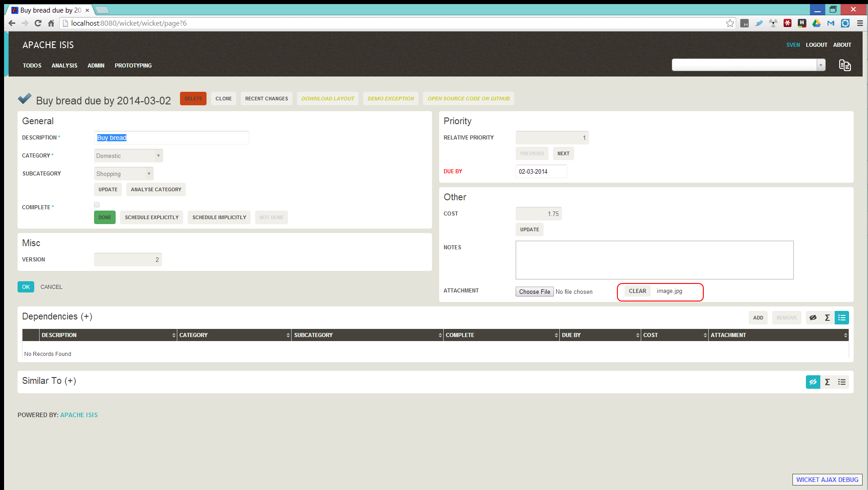Toggle hidden eye icon in Similar To
Image resolution: width=868 pixels, height=490 pixels.
coord(813,382)
